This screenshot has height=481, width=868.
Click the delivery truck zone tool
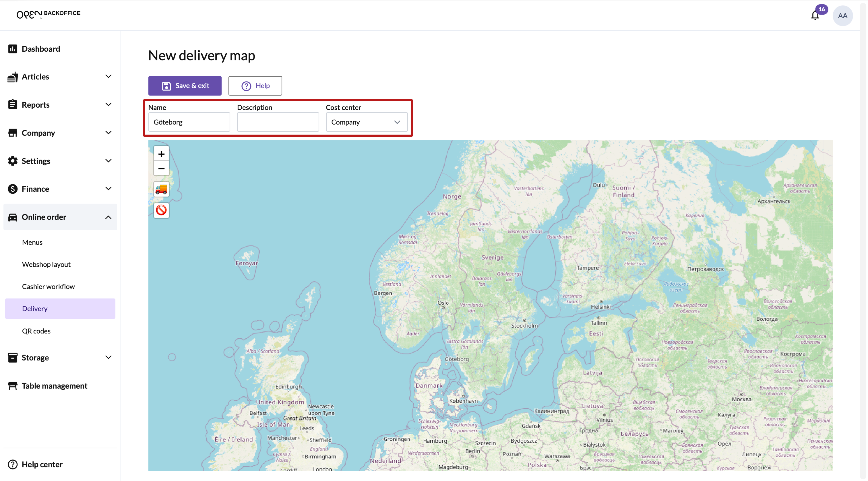point(161,189)
